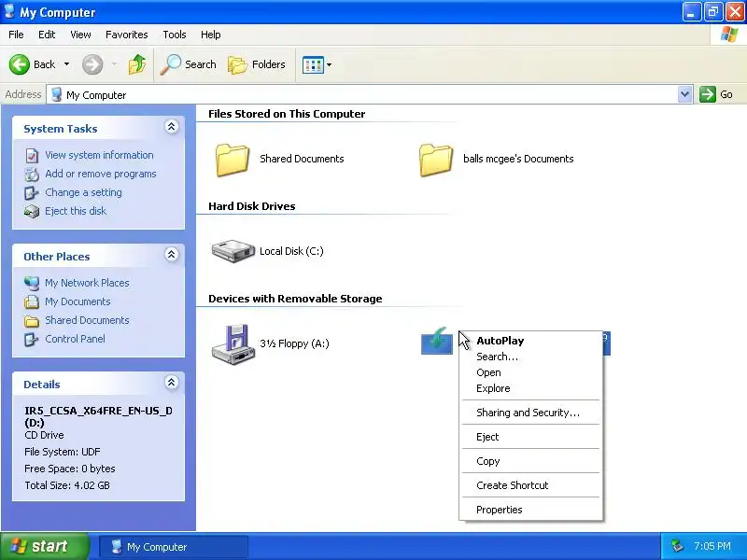Click the Add or remove programs icon
Viewport: 747px width, 560px height.
(32, 175)
